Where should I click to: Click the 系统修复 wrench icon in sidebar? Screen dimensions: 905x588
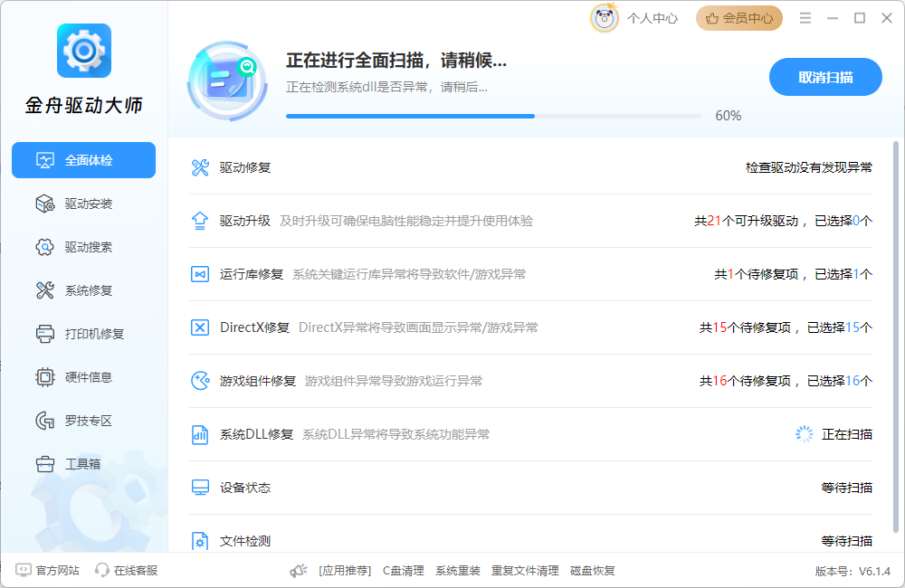[45, 290]
